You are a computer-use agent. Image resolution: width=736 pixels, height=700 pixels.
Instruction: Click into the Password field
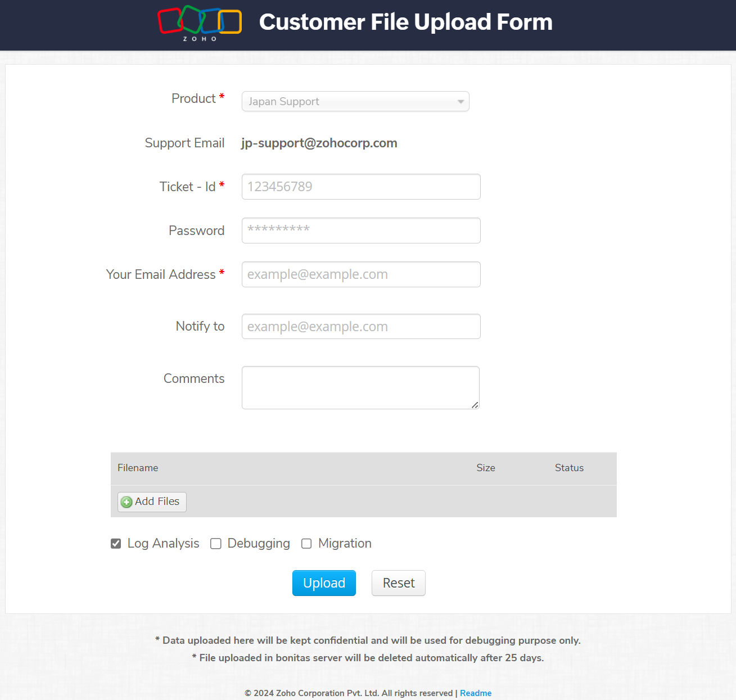click(x=361, y=231)
